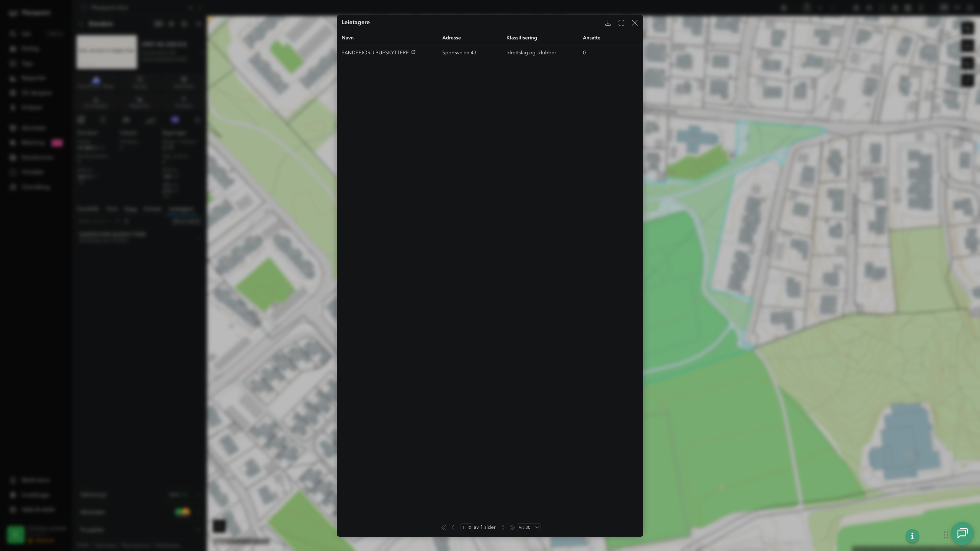Jump to last page of results
This screenshot has width=980, height=551.
coord(512,527)
